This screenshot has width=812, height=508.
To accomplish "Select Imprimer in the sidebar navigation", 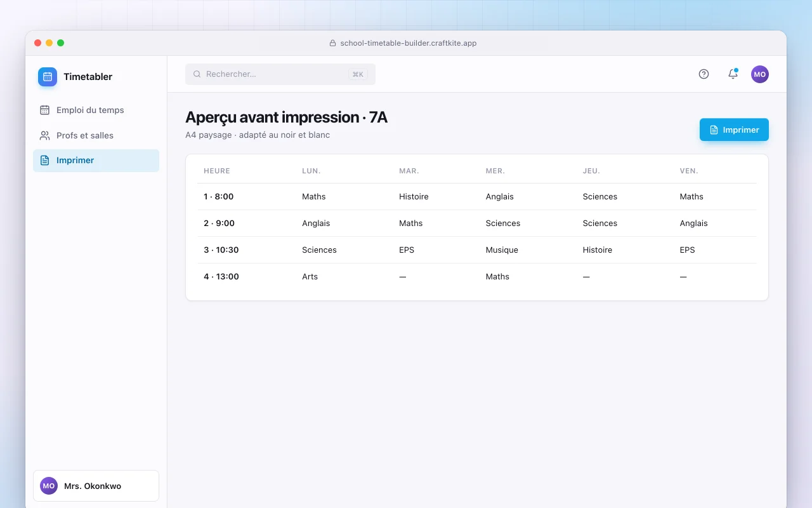I will tap(96, 160).
